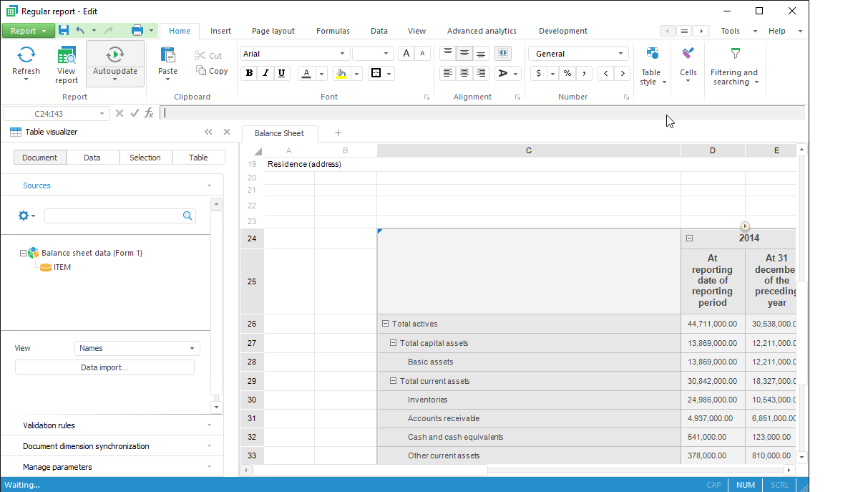Open the General number format dropdown
The width and height of the screenshot is (868, 492).
click(620, 54)
